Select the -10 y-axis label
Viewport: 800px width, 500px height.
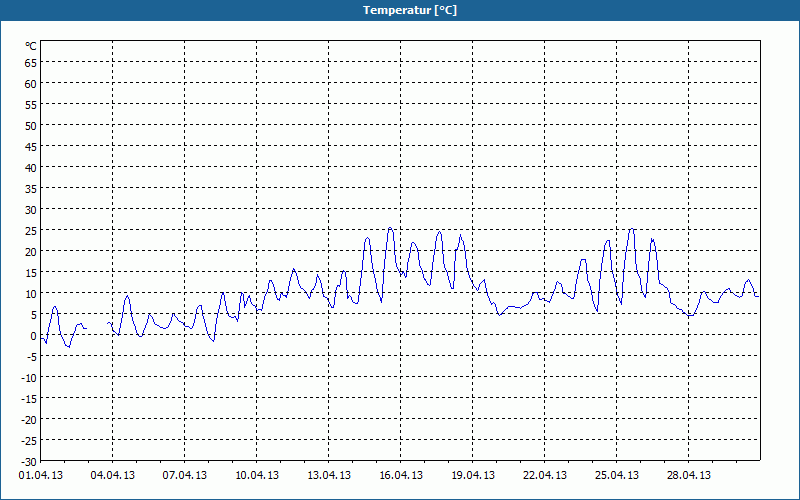click(29, 378)
